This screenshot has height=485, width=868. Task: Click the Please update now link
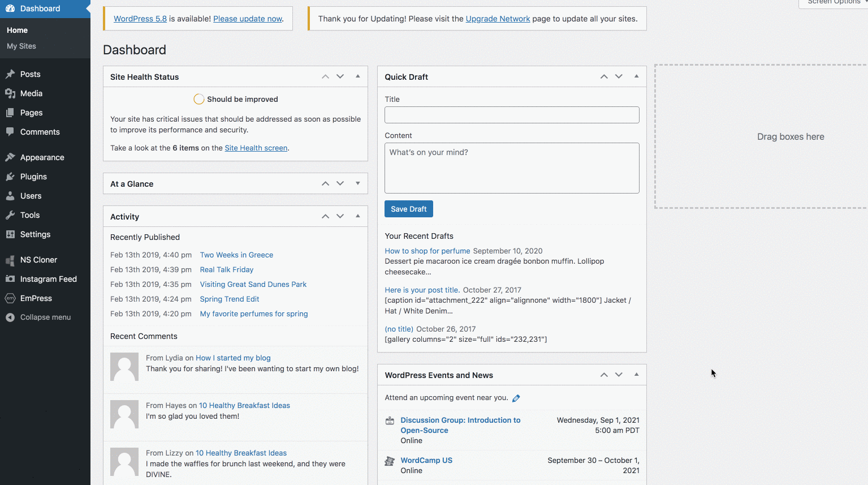pyautogui.click(x=248, y=19)
